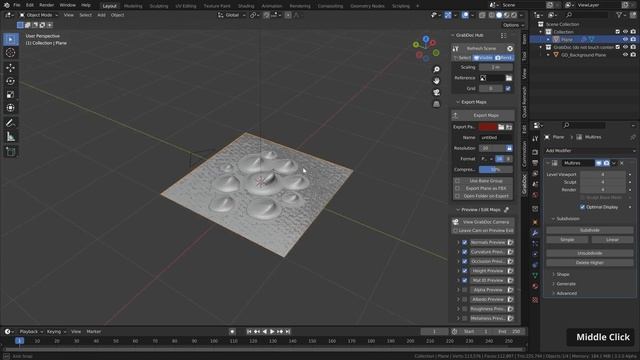Expand the Advanced section of Multires
This screenshot has width=640, height=360.
pos(564,293)
